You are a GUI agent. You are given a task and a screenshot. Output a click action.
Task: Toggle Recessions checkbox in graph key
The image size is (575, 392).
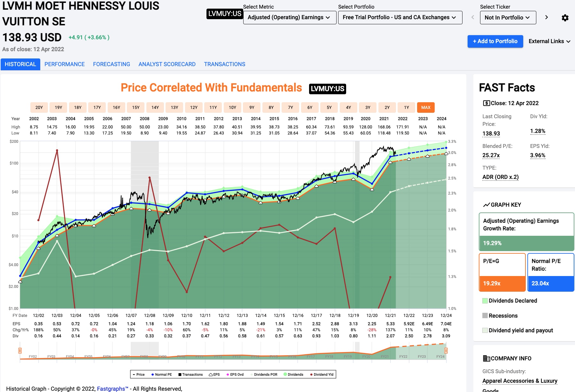click(485, 316)
